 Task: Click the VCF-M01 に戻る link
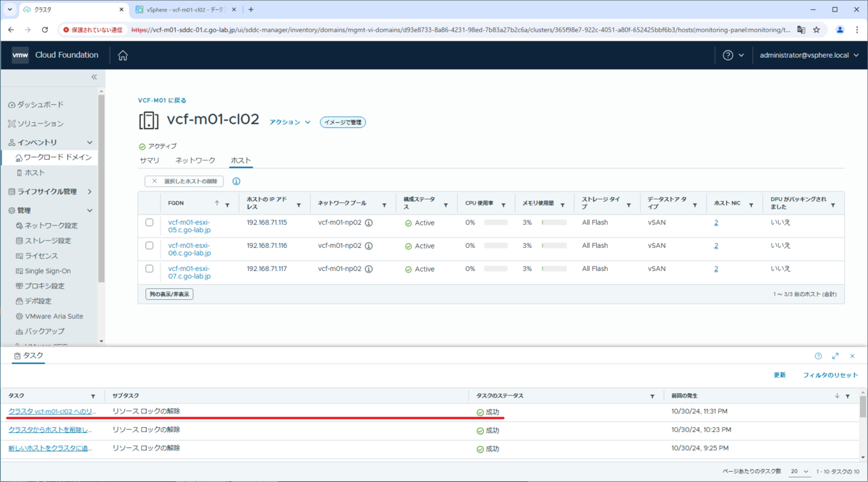click(162, 100)
